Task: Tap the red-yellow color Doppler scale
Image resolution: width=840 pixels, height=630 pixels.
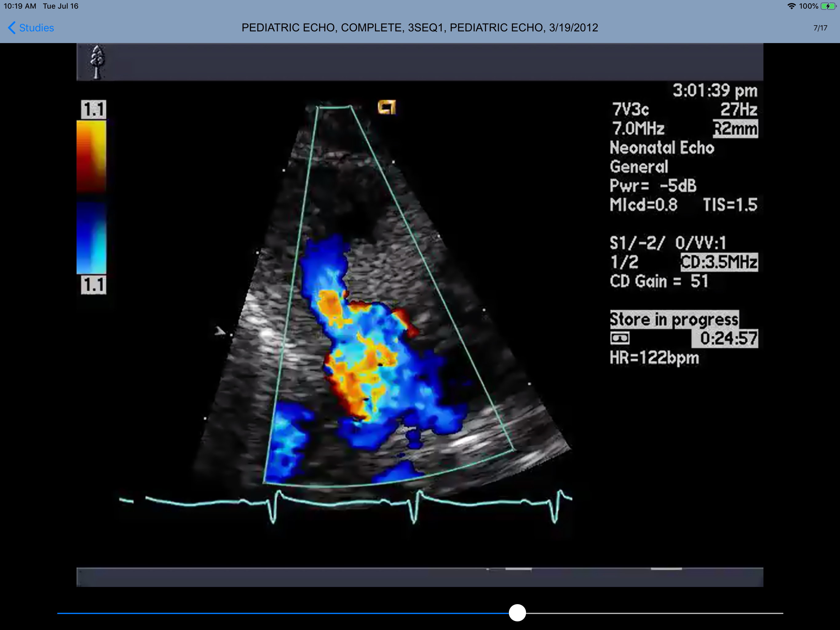Action: (x=92, y=156)
